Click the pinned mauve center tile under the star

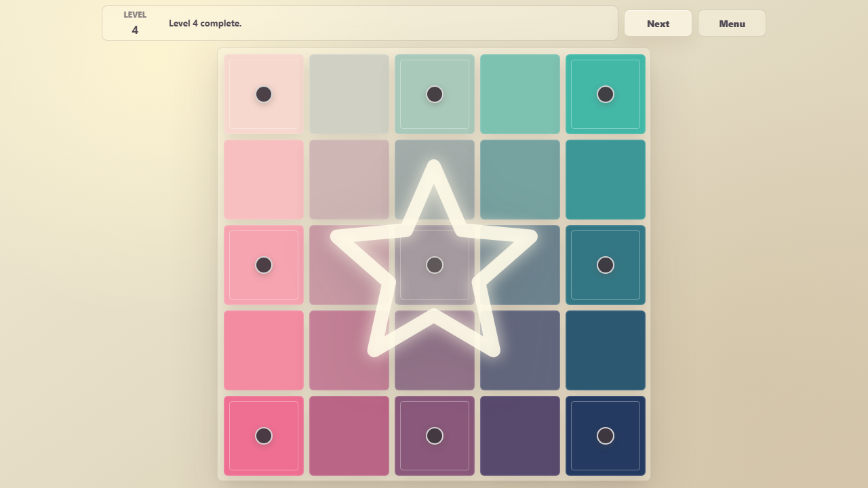[435, 265]
